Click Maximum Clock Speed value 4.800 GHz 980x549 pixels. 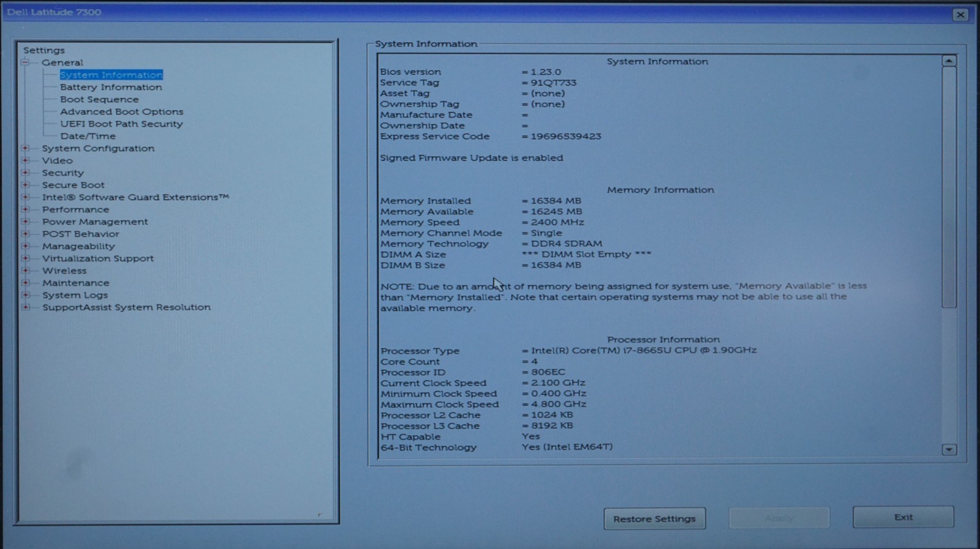(x=558, y=404)
